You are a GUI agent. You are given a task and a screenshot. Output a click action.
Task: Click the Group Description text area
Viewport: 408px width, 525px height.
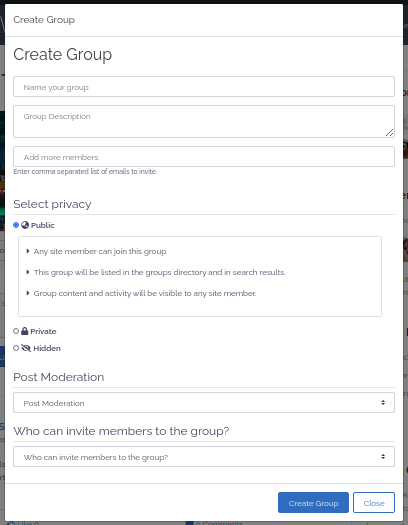coord(204,121)
